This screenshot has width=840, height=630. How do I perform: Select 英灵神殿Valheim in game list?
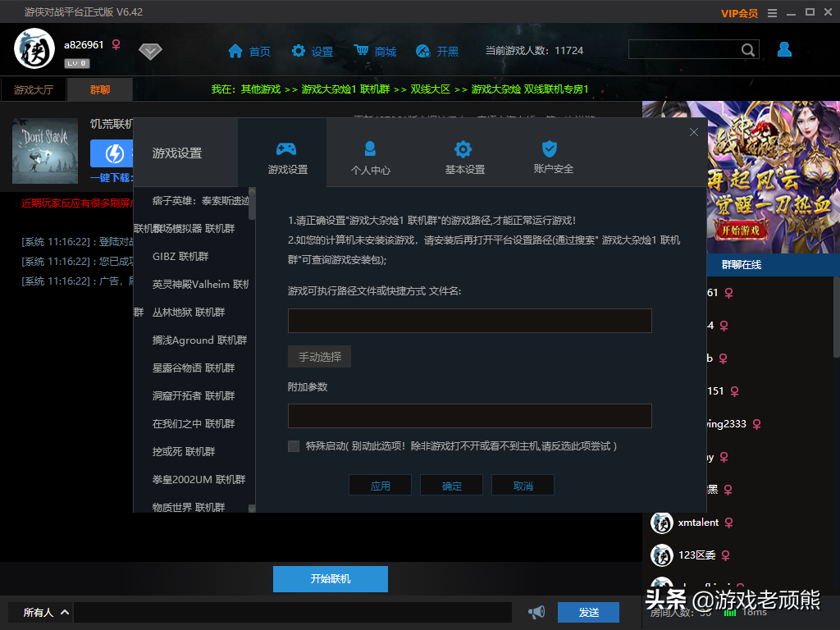point(200,285)
